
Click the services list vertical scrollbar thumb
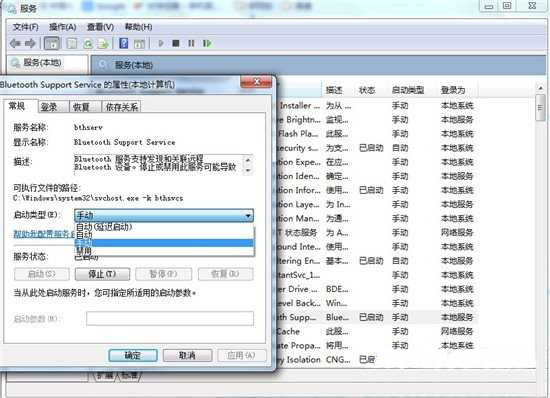pos(541,108)
